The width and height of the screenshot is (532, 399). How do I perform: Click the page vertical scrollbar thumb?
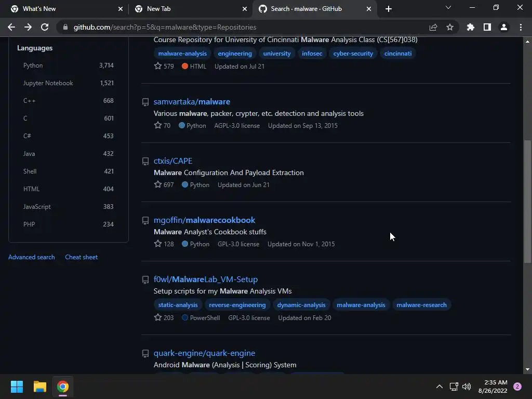point(527,202)
